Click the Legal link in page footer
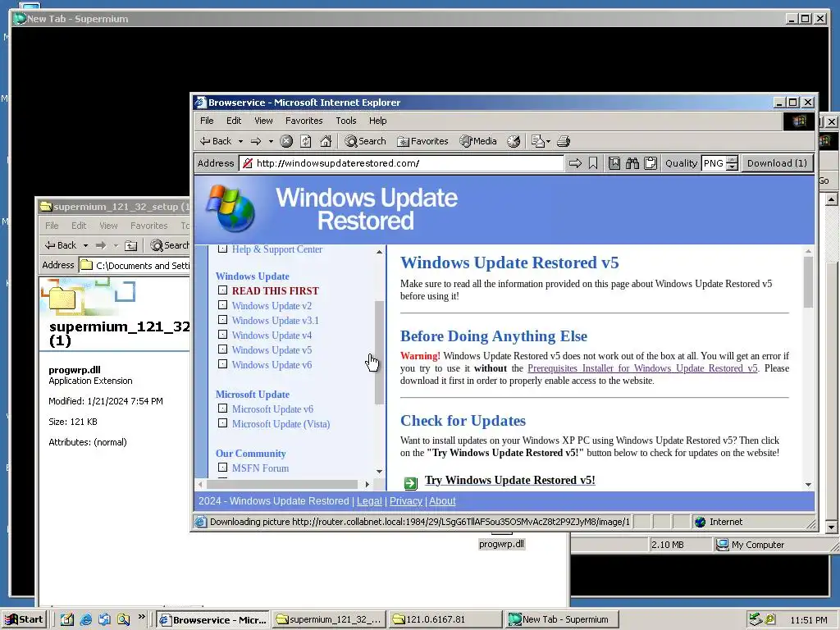840x630 pixels. pyautogui.click(x=369, y=501)
